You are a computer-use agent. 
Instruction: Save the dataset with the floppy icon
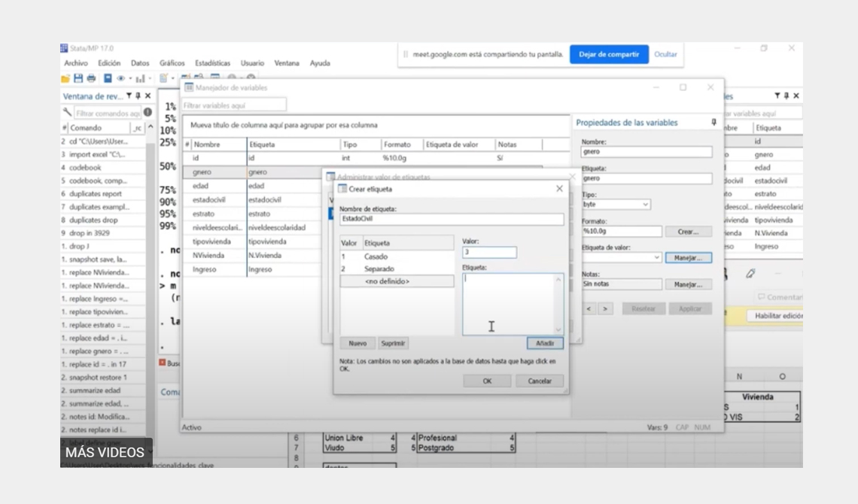[x=78, y=79]
